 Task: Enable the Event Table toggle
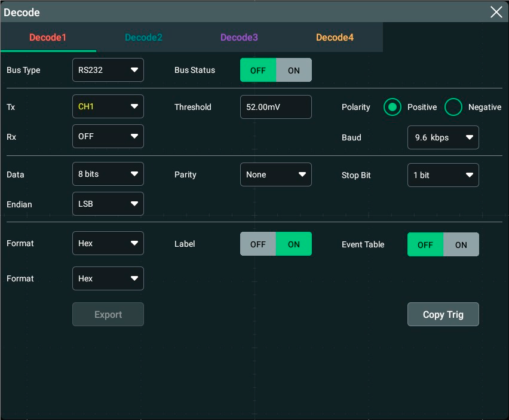pos(461,245)
